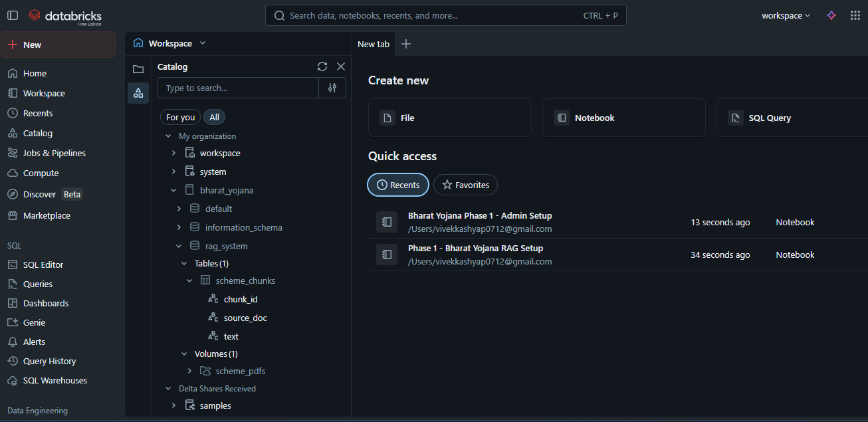Click the Databricks logo
Screen dimensions: 868x422
[x=65, y=16]
